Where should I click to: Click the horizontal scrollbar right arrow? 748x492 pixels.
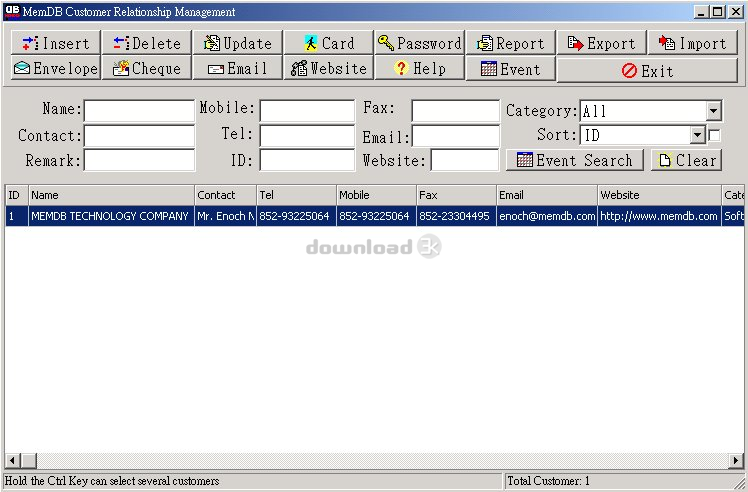pos(736,460)
